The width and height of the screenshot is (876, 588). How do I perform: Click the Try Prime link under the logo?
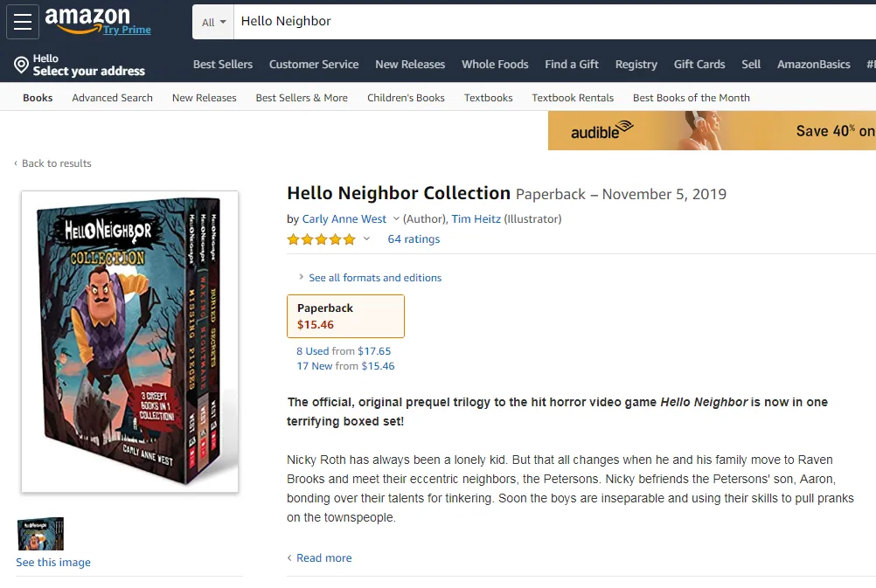point(127,30)
